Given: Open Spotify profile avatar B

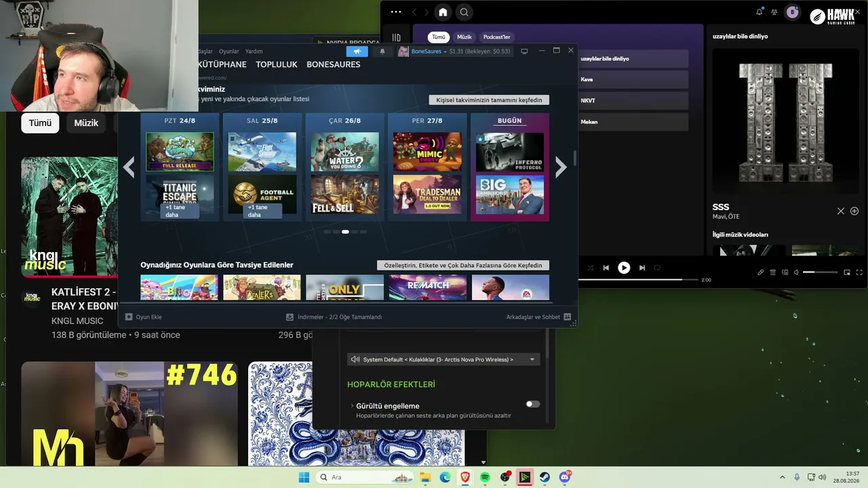Looking at the screenshot, I should (792, 12).
